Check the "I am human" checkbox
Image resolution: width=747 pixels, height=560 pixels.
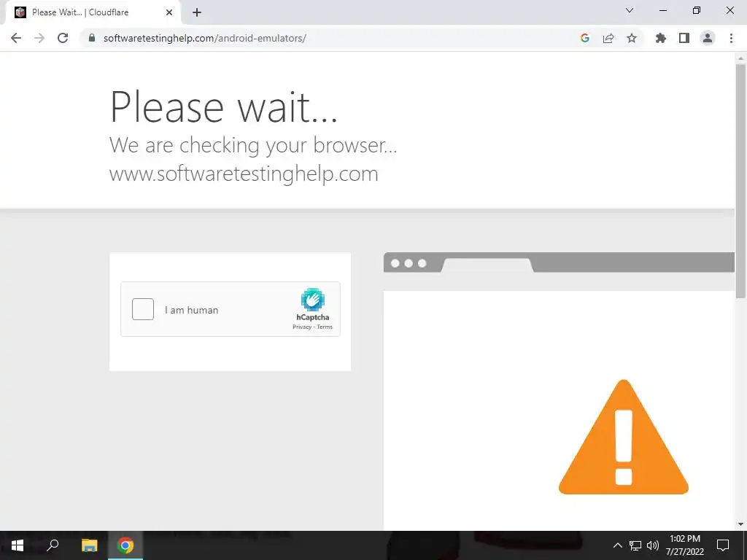[143, 309]
